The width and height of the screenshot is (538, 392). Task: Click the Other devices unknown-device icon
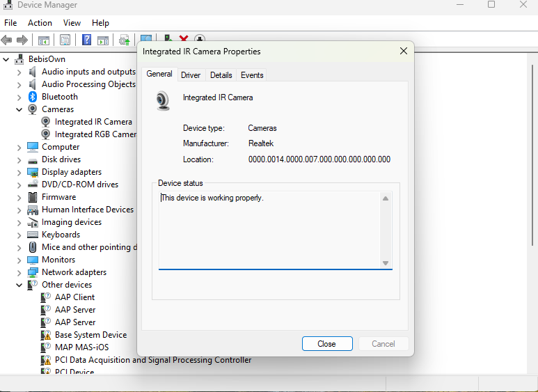coord(33,285)
